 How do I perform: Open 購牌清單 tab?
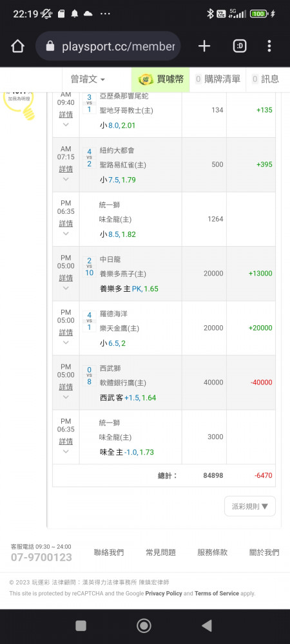218,79
